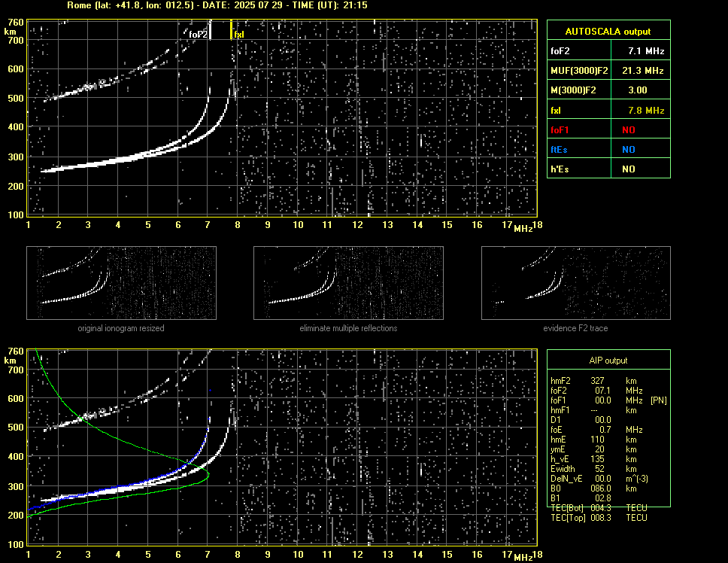Click the hmF1 dashes value
The image size is (728, 563).
tap(594, 410)
